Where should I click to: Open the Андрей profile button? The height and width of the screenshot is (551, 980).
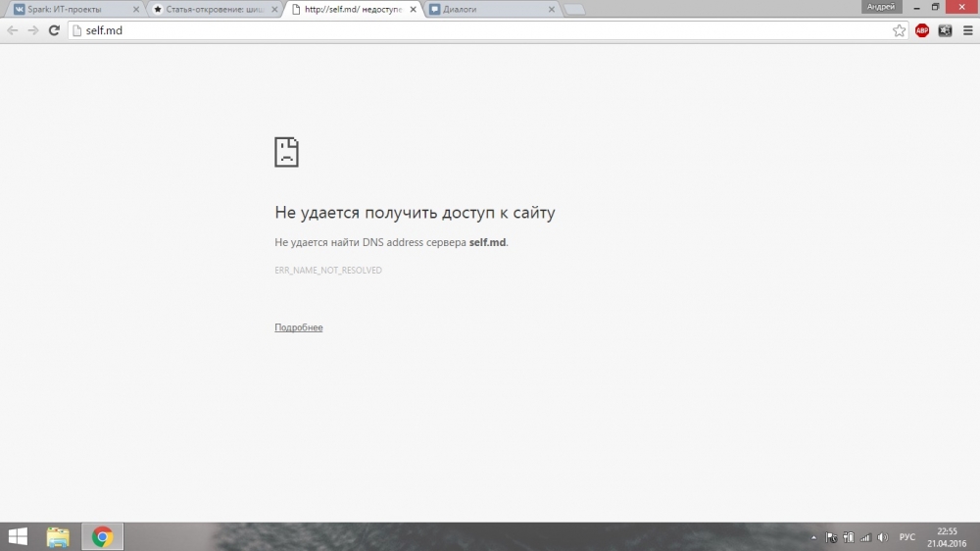tap(881, 7)
